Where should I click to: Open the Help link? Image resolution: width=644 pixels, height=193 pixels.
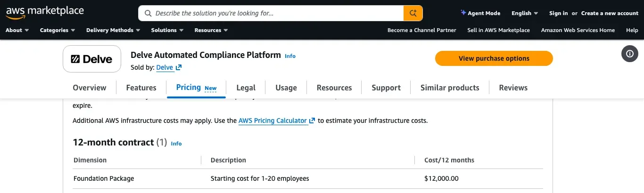click(x=632, y=30)
